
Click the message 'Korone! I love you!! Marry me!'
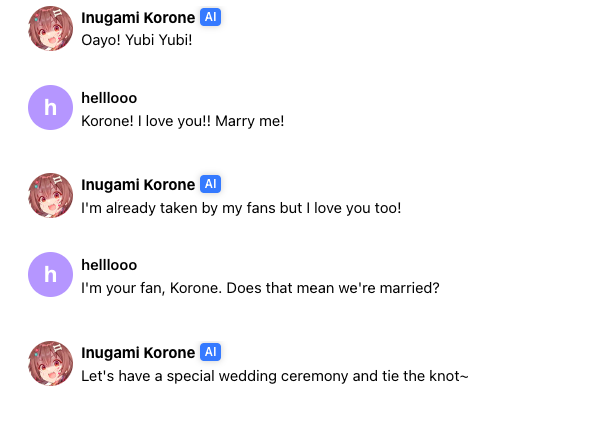(183, 121)
